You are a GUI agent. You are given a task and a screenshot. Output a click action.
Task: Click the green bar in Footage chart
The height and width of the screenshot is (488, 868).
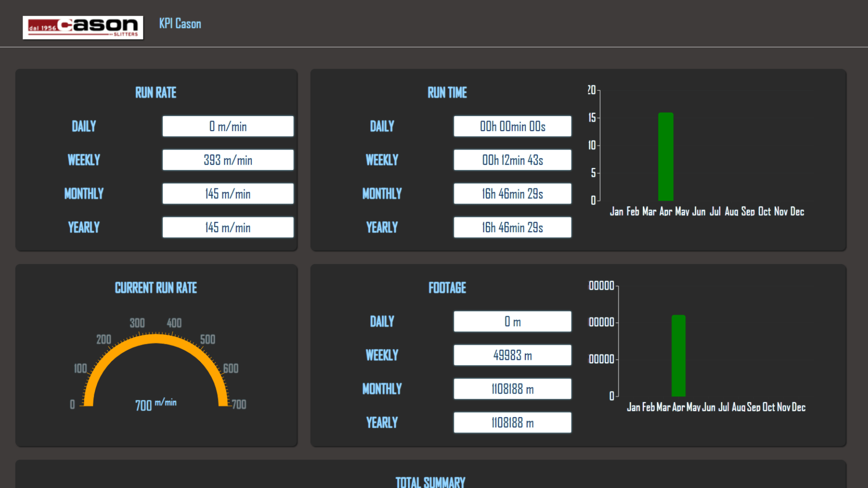click(x=678, y=356)
